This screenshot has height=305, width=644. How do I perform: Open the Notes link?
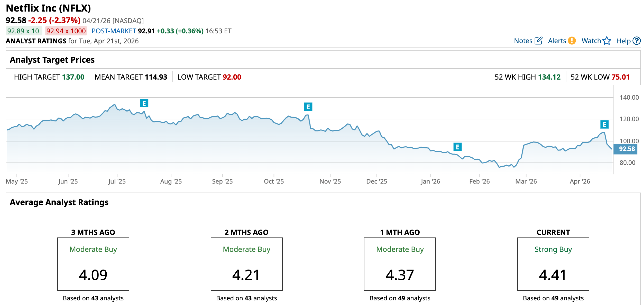pyautogui.click(x=523, y=41)
